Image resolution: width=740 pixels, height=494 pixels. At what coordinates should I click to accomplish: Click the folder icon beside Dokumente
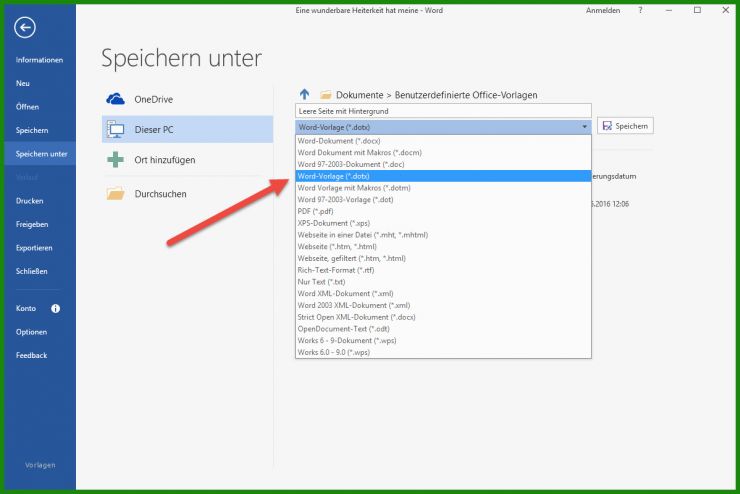326,95
